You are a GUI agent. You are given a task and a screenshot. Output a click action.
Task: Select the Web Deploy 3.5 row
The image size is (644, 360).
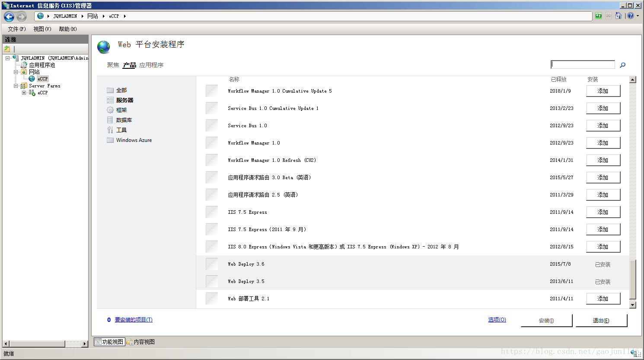coord(413,281)
